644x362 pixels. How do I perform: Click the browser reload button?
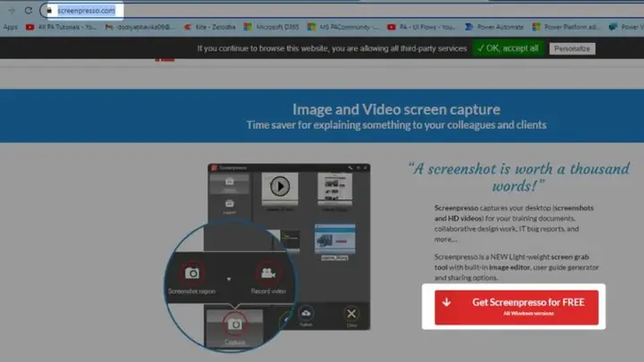(x=29, y=10)
